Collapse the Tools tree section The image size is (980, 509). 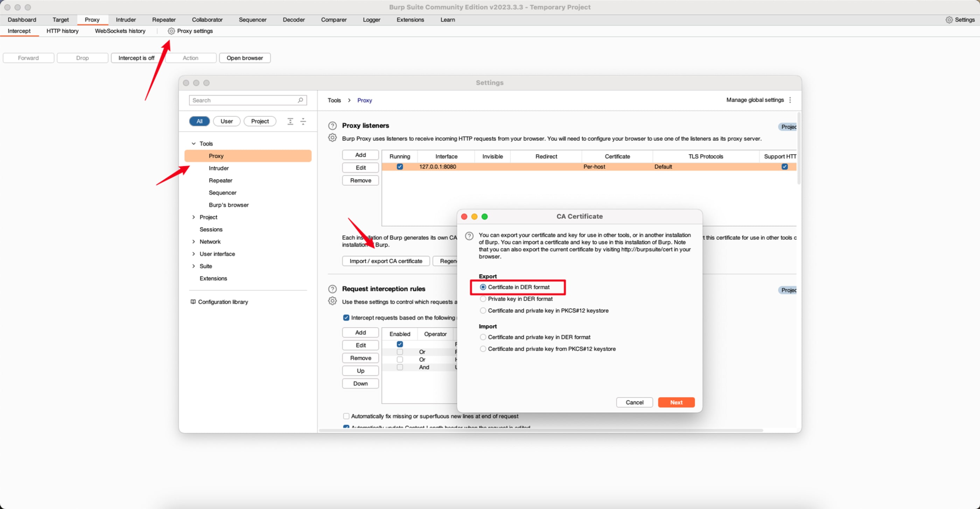coord(193,144)
